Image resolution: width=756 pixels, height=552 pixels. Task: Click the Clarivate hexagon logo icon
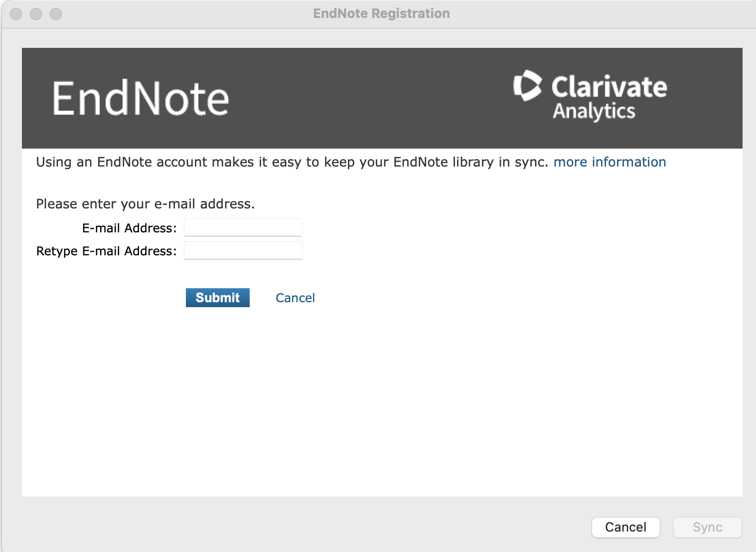[527, 86]
